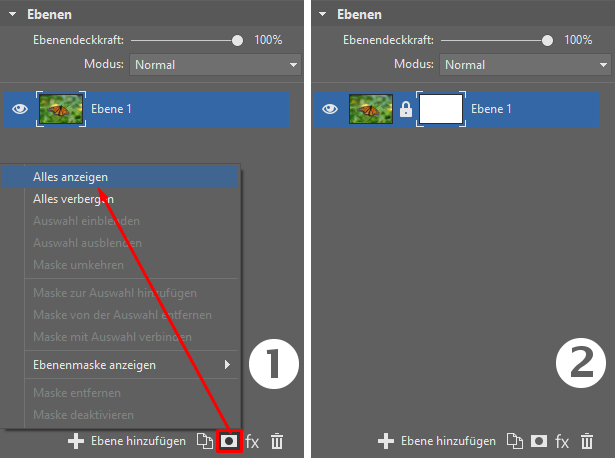Choose Alles verbergen menu entry

(120, 199)
